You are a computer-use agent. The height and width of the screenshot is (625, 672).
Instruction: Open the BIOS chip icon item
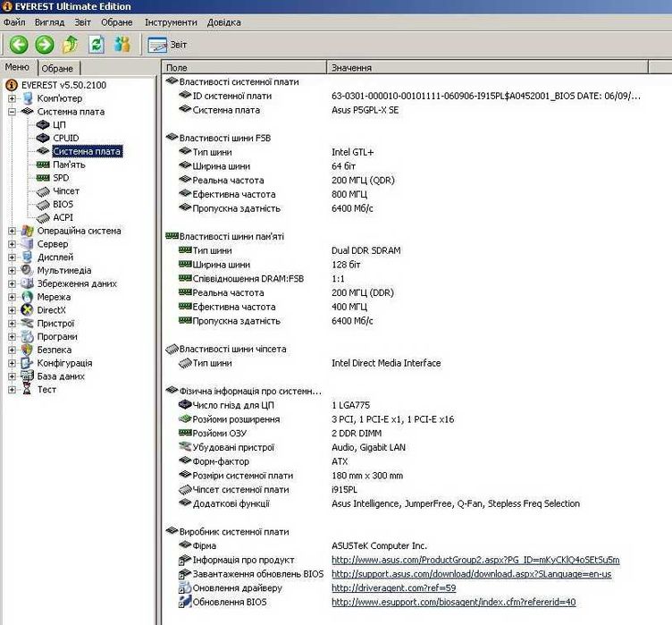tap(43, 205)
